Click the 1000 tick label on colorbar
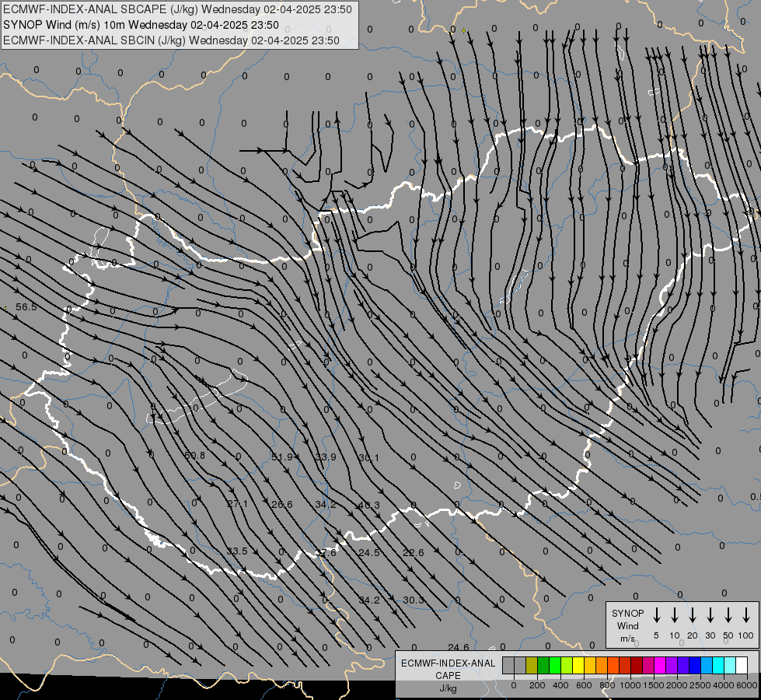Screen dimensions: 761x700 point(630,685)
